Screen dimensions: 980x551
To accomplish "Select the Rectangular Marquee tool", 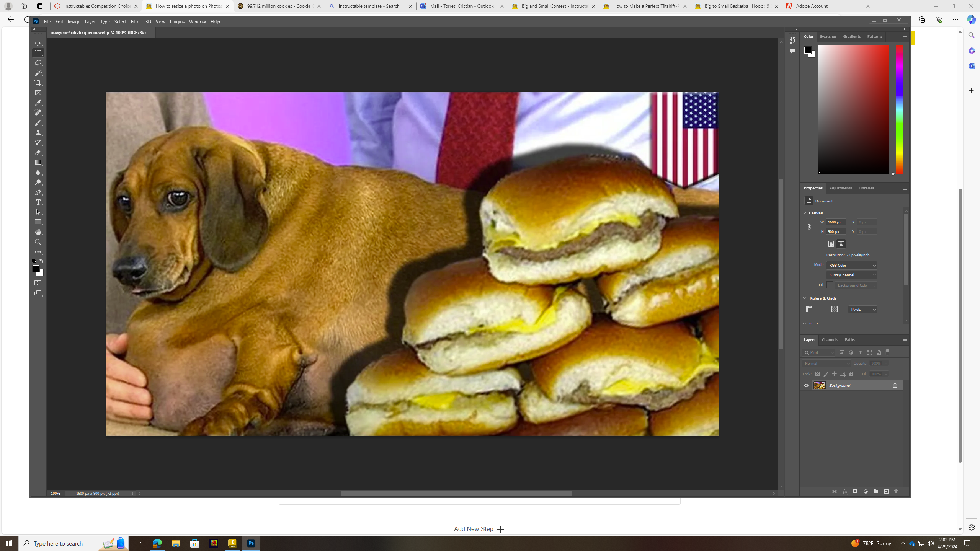I will [38, 53].
